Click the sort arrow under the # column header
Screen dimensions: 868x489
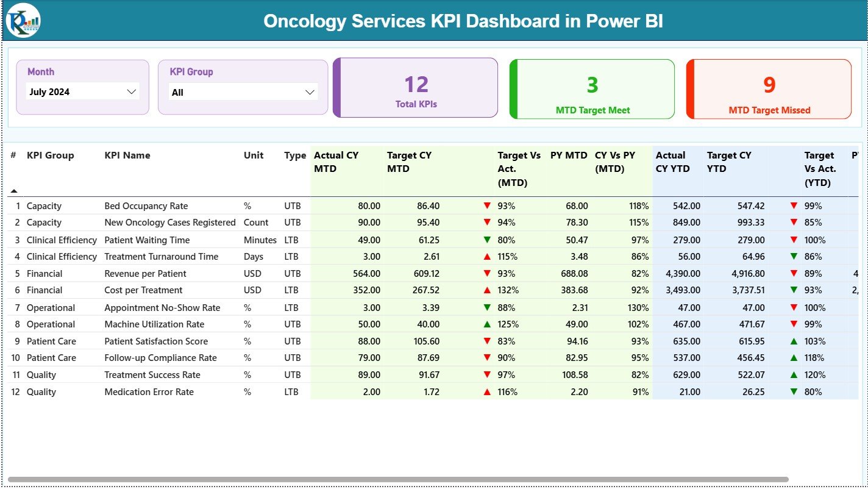click(13, 190)
